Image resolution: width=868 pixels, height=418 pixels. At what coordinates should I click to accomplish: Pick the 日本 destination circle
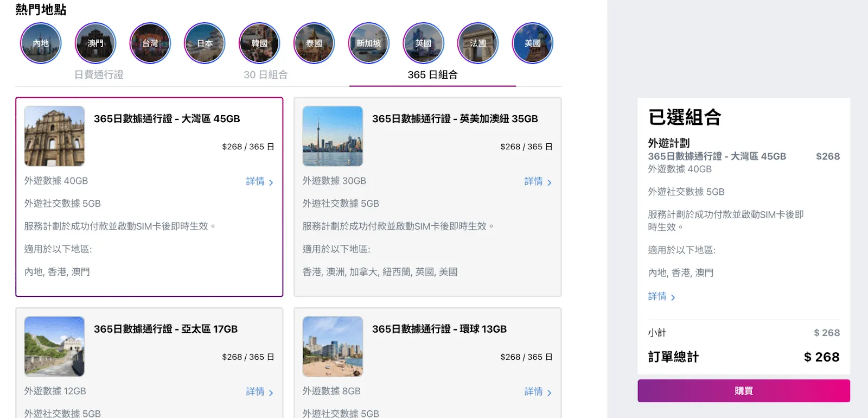pos(205,43)
